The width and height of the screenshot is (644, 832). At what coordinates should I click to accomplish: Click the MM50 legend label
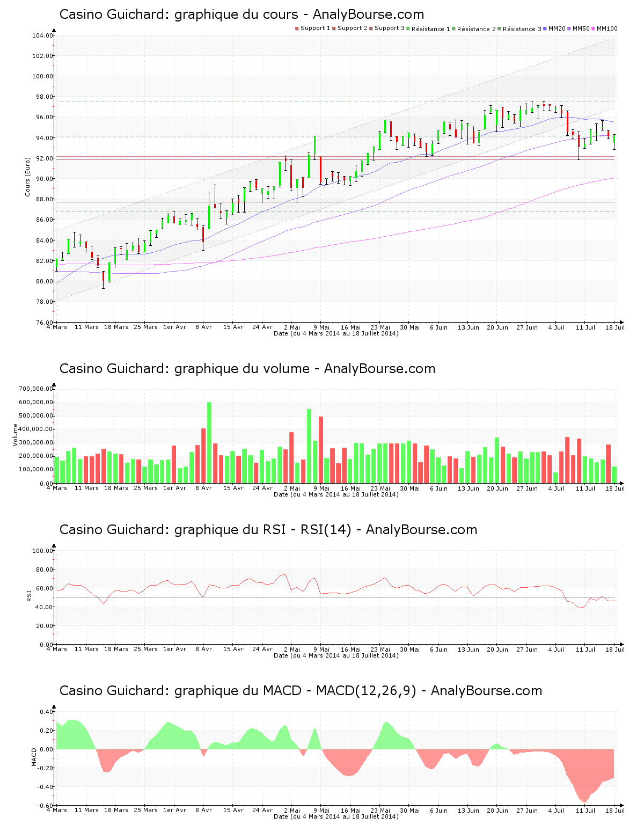point(581,28)
